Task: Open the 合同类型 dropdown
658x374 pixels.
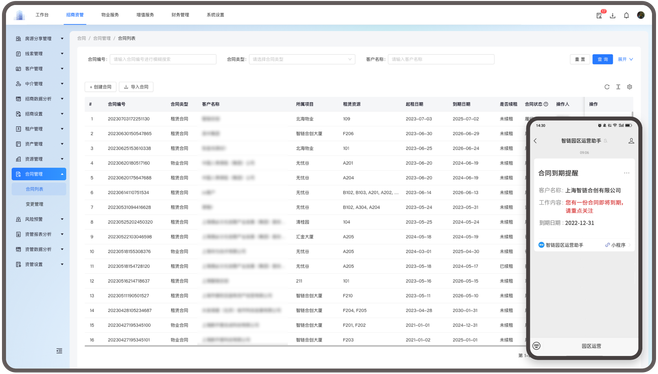Action: click(x=302, y=60)
